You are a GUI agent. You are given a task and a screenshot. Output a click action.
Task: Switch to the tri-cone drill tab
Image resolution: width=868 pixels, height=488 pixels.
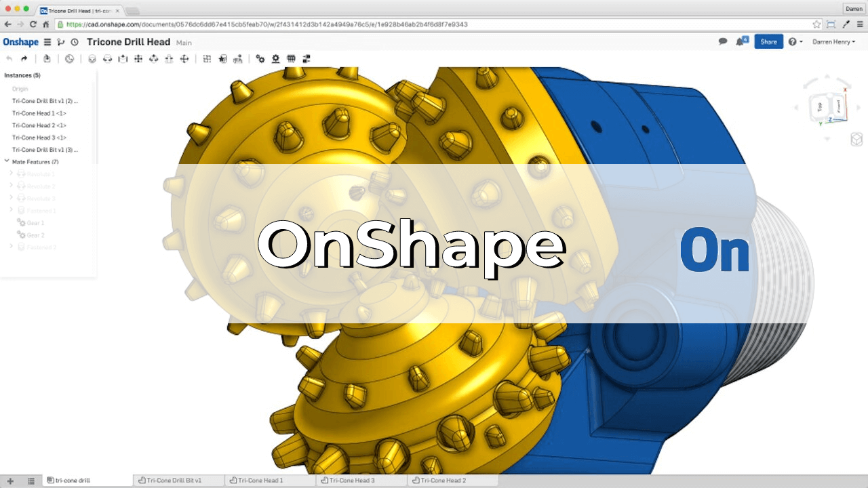(87, 481)
